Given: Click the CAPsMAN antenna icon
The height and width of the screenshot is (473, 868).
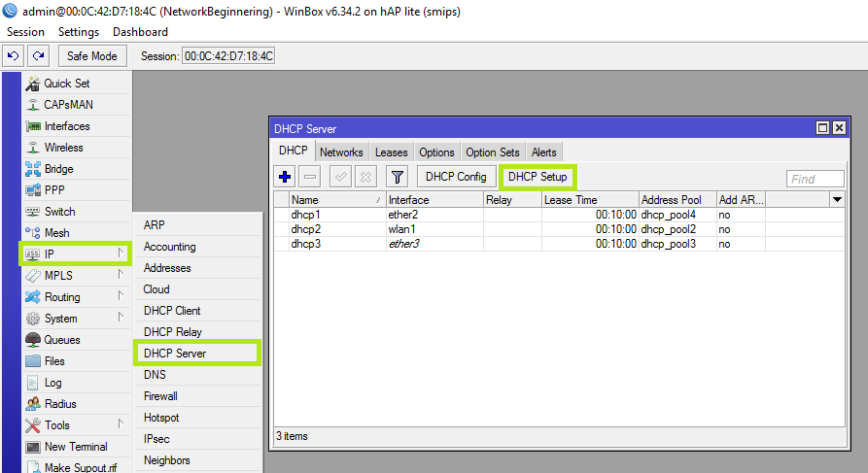Looking at the screenshot, I should (33, 105).
